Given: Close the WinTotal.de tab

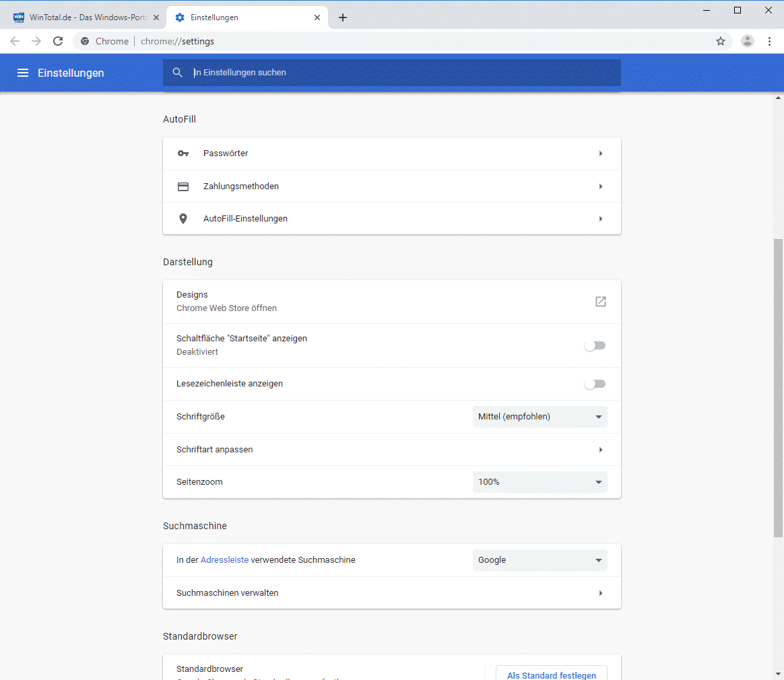Looking at the screenshot, I should 156,18.
